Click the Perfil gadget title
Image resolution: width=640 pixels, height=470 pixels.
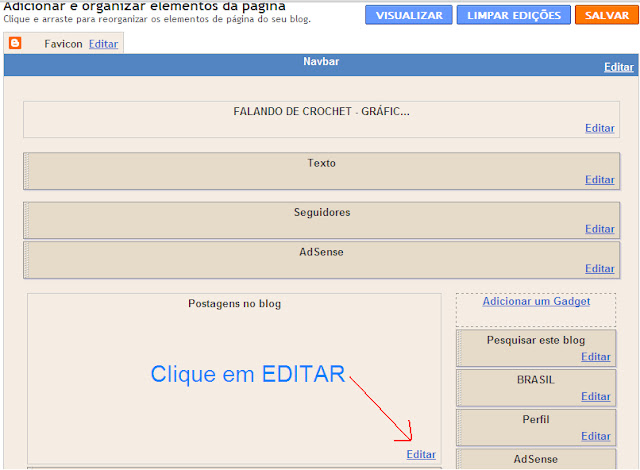(536, 419)
